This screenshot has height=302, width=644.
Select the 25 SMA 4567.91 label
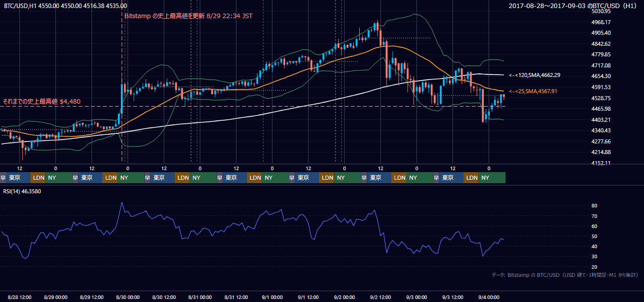click(533, 91)
